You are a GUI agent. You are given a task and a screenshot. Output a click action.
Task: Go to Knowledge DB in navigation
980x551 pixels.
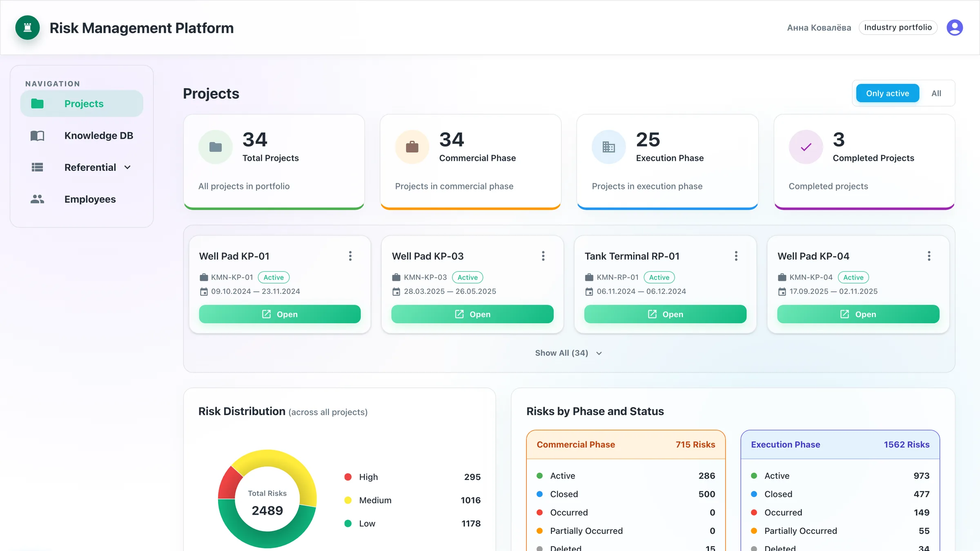click(x=82, y=136)
